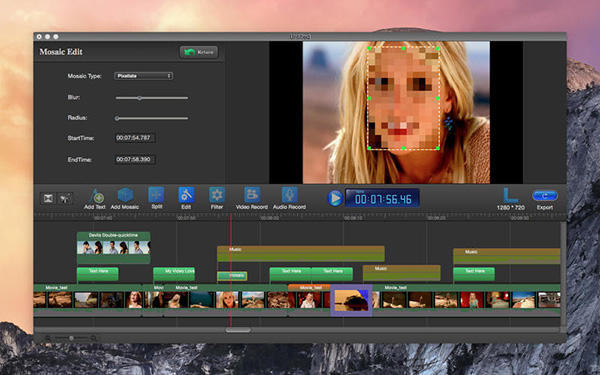Select the Split tool

click(157, 195)
